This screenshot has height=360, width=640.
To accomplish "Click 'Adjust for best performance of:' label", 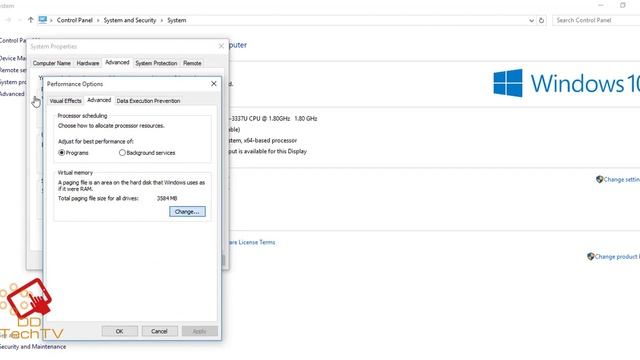I will tap(96, 141).
